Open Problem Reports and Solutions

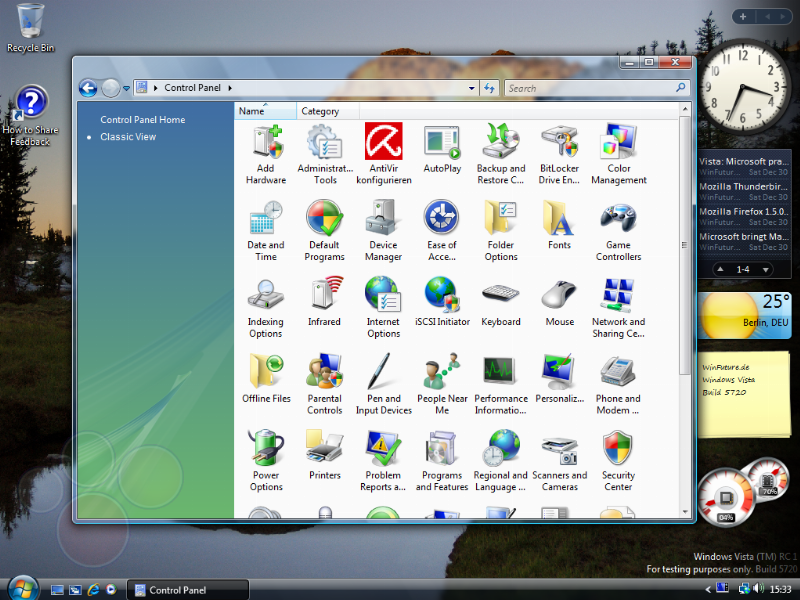(x=383, y=461)
